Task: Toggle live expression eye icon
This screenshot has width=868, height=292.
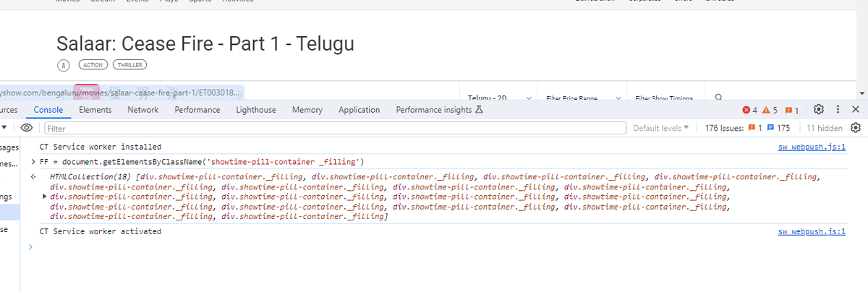Action: [x=27, y=128]
